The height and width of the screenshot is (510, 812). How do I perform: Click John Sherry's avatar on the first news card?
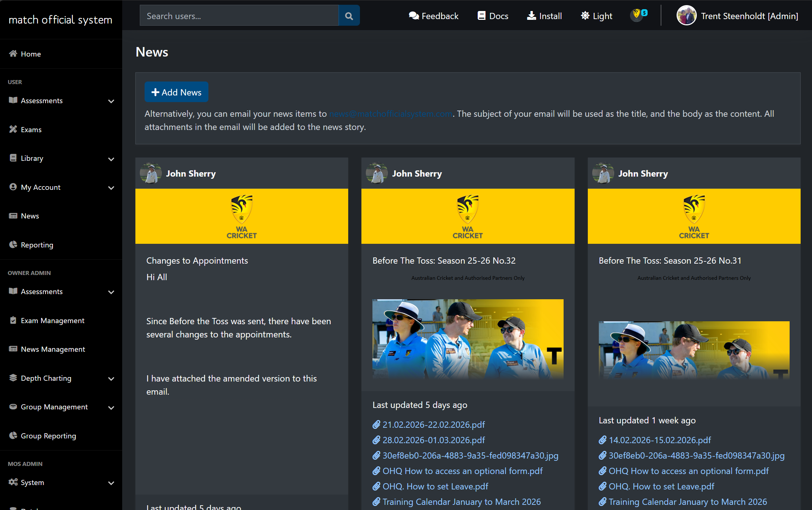pyautogui.click(x=150, y=173)
